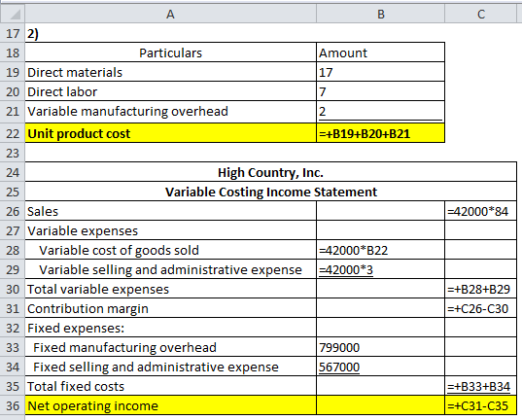Image resolution: width=522 pixels, height=420 pixels.
Task: Select row 22 header
Action: (13, 133)
